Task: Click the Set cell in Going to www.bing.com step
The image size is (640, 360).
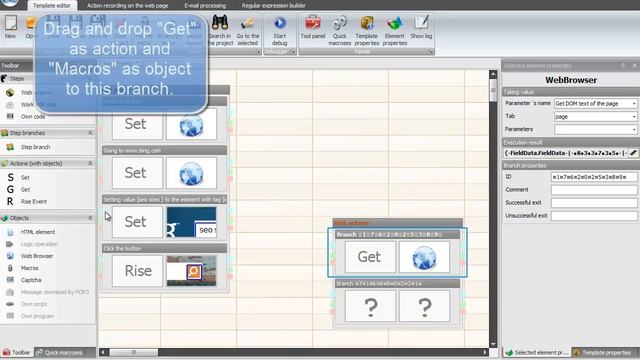Action: click(137, 173)
